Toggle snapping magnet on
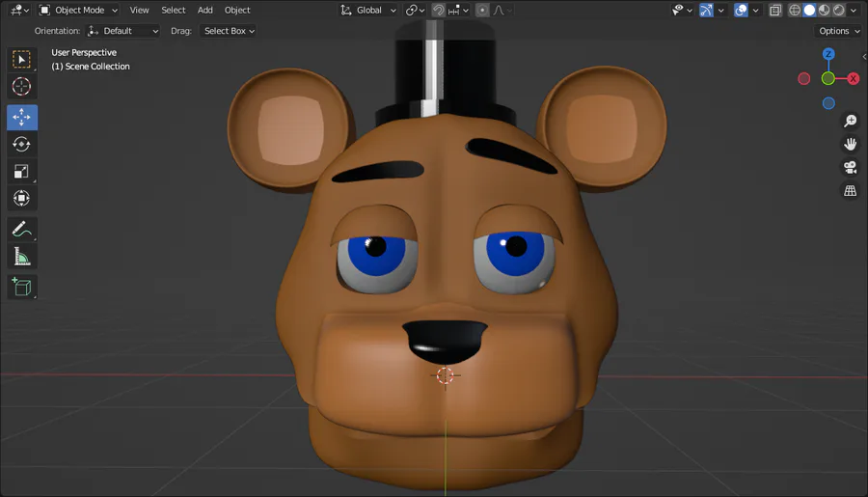Screen dimensions: 868x497 pyautogui.click(x=439, y=10)
